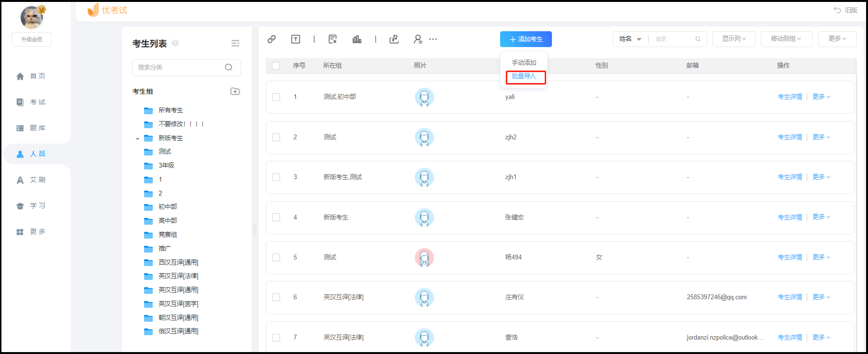Image resolution: width=868 pixels, height=354 pixels.
Task: Expand 更多 for row yali
Action: coord(821,97)
